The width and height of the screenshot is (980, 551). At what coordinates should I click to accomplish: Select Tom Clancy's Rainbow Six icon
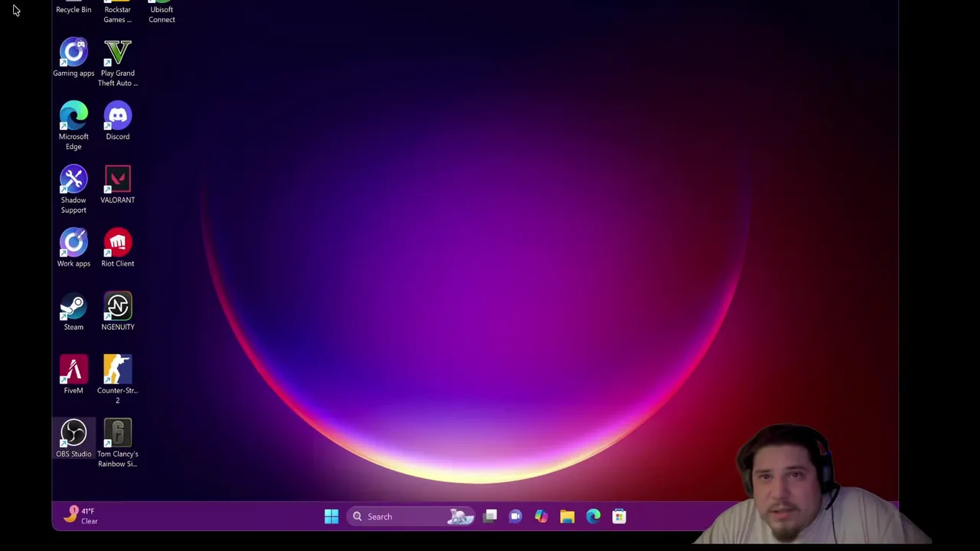point(117,443)
